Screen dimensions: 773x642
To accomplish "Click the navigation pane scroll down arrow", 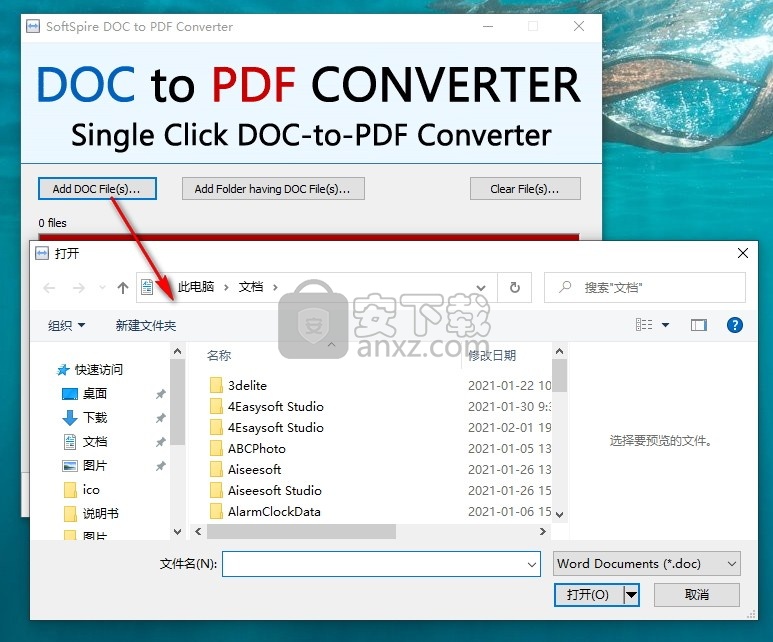I will click(x=177, y=532).
